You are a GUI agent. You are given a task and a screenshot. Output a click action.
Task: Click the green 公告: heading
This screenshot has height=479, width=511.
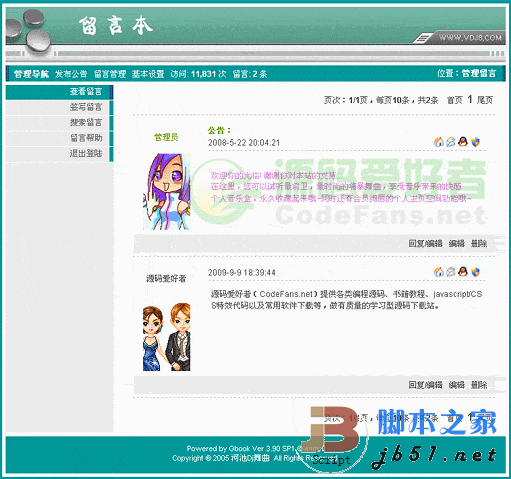click(219, 130)
